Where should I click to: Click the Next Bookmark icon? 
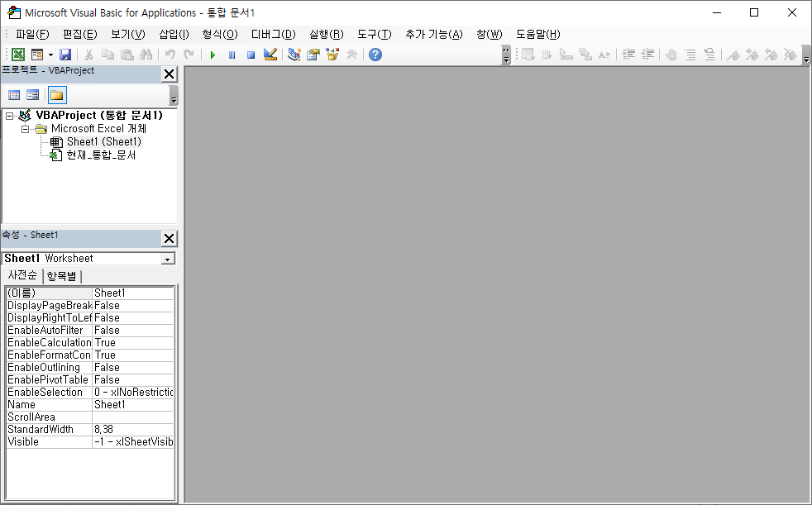pos(752,55)
